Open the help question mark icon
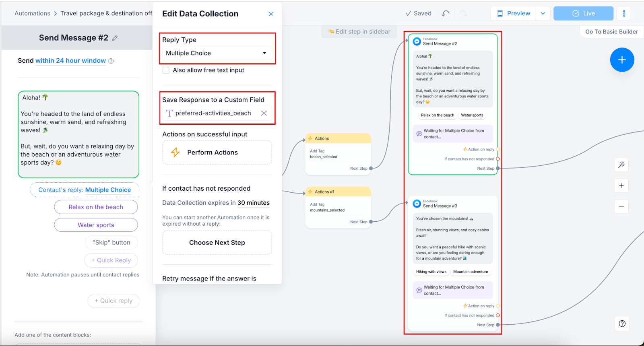644x346 pixels. 622,323
